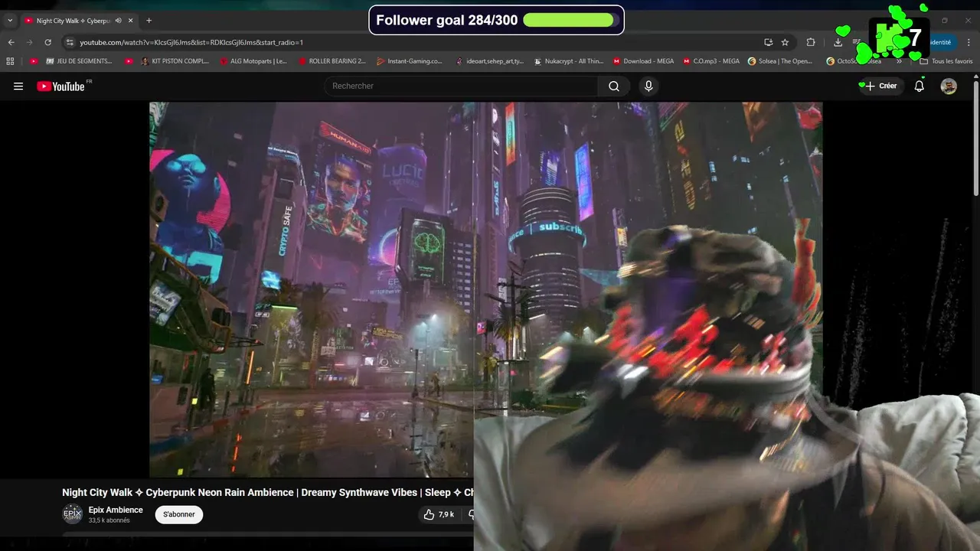Screen dimensions: 980x551
Task: Open the YouTube hamburger guide menu
Action: click(x=18, y=86)
